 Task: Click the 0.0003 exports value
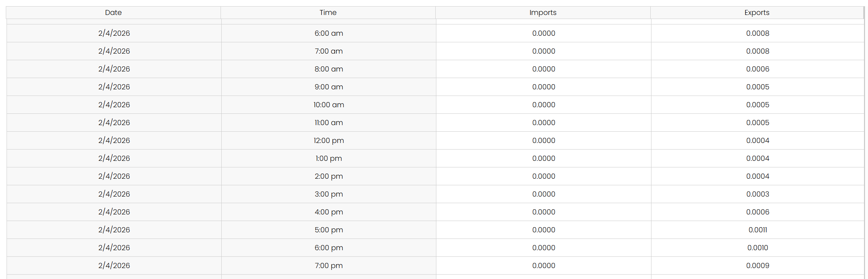758,194
